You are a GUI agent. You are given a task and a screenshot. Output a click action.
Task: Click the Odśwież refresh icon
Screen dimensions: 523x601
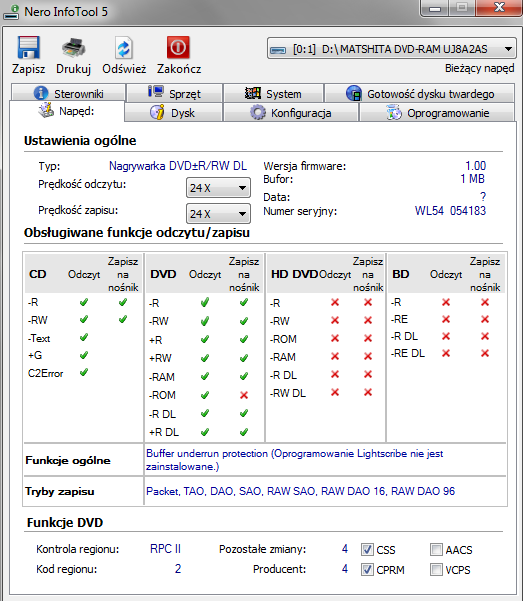123,48
